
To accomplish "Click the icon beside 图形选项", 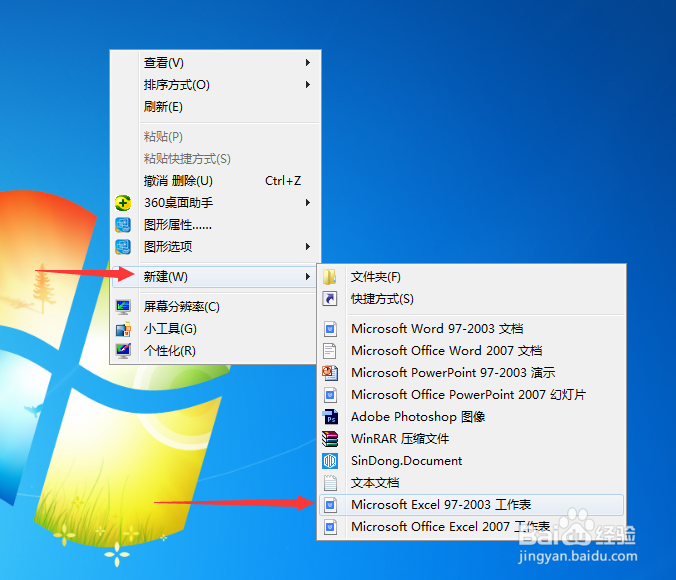I will [123, 247].
